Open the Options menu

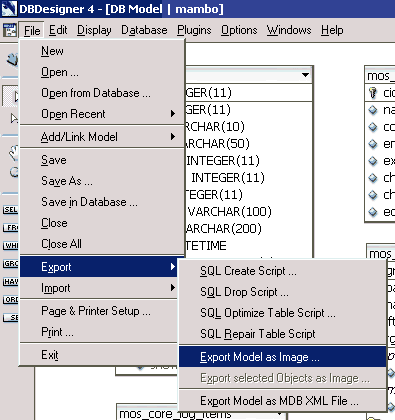point(239,30)
